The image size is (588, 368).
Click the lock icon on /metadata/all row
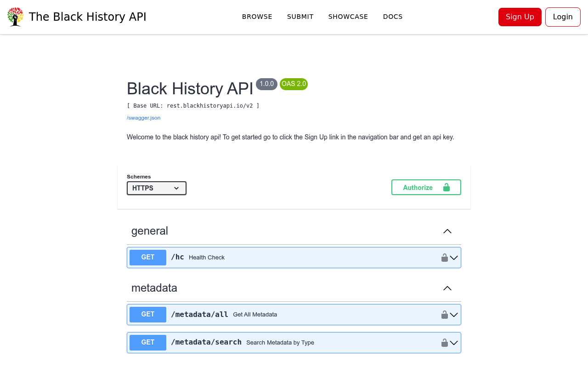pyautogui.click(x=445, y=315)
